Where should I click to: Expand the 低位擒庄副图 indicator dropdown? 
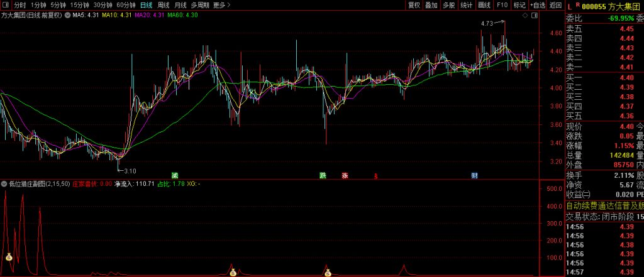click(4, 184)
